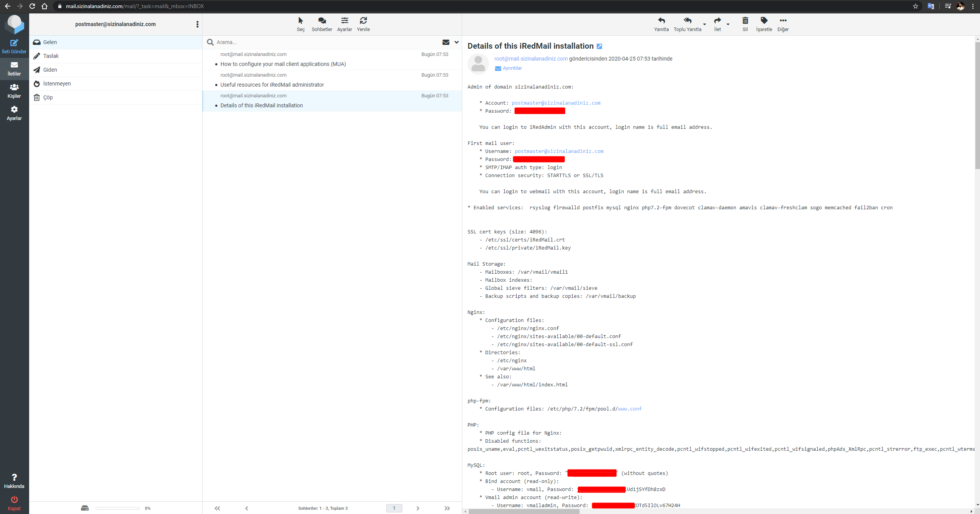Viewport: 980px width, 514px height.
Task: Expand İlet forward options arrow
Action: 728,24
